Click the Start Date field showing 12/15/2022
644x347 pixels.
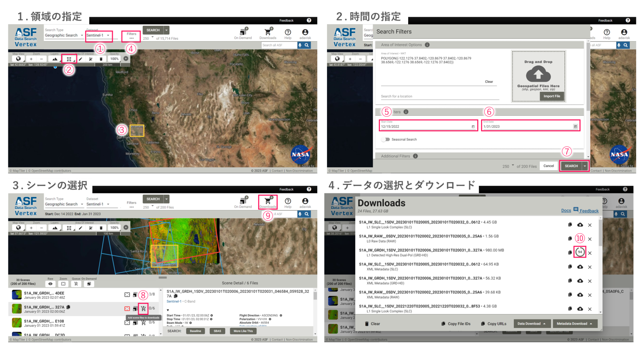click(428, 126)
